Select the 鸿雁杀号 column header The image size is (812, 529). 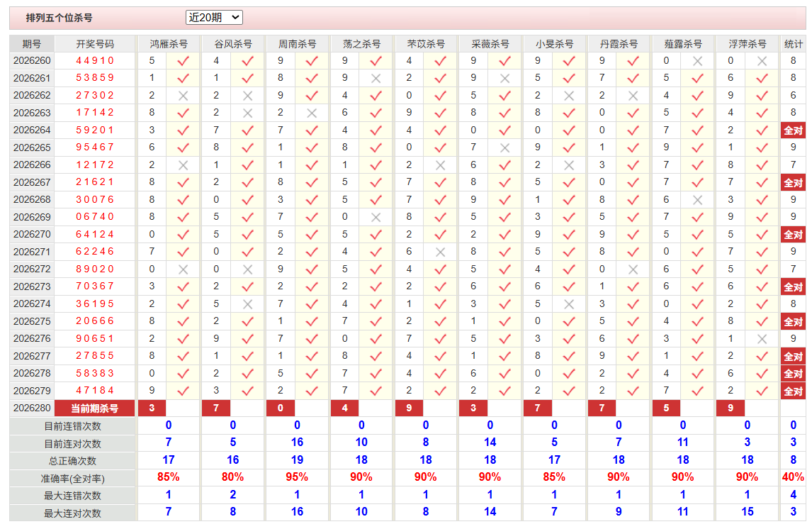tap(169, 44)
